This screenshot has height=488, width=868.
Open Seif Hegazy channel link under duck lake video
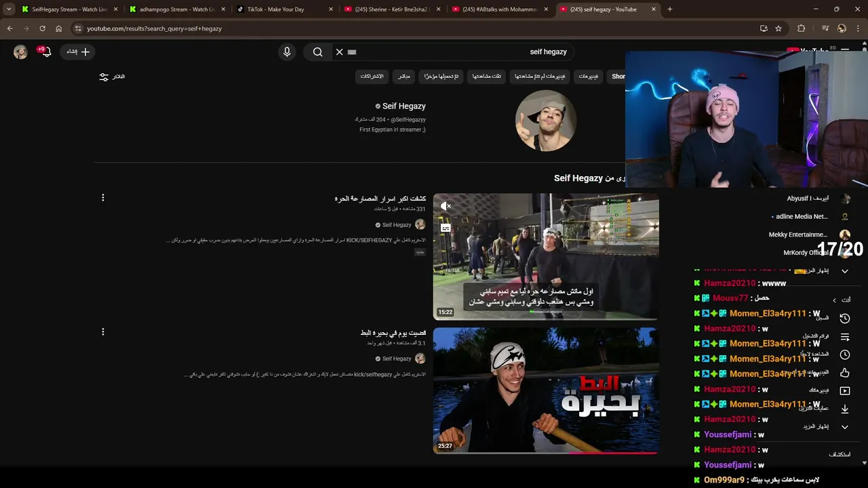397,359
